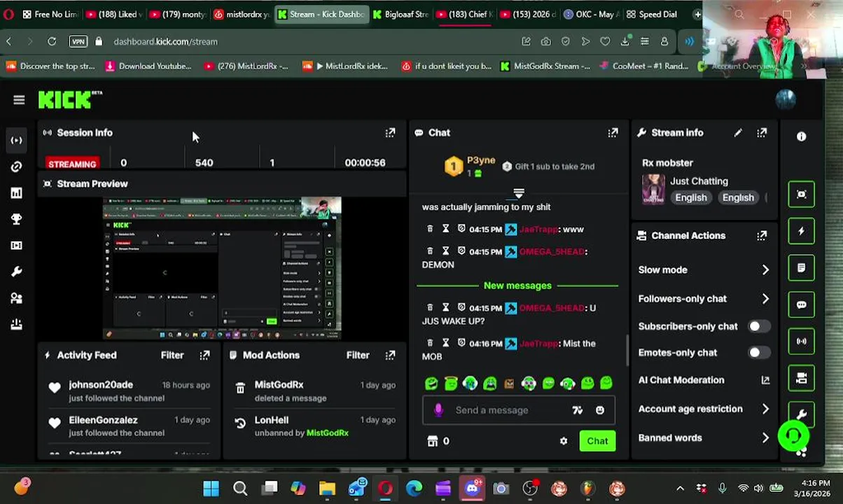This screenshot has height=504, width=843.
Task: Click the shield icon on the "U JUS WAKE UP?" message
Action: click(461, 307)
